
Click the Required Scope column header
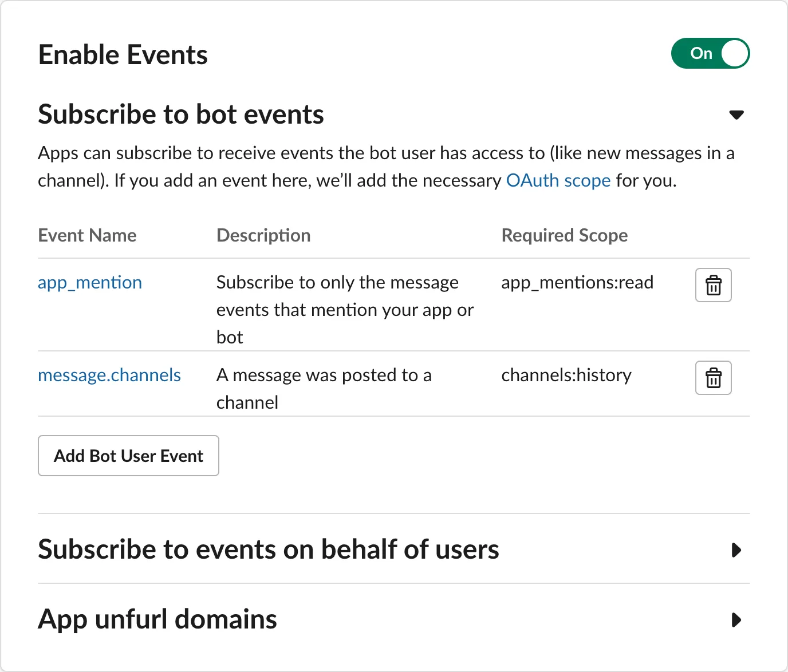[564, 235]
